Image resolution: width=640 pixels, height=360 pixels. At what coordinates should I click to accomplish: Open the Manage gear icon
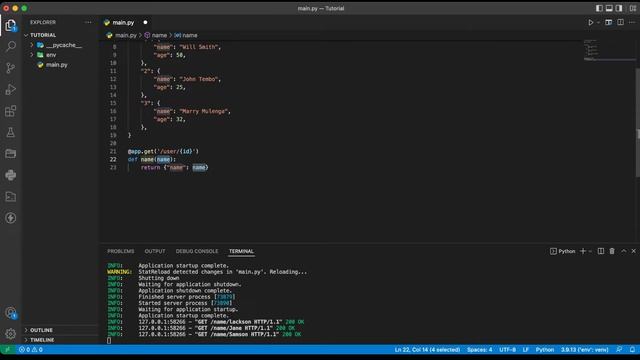point(11,334)
